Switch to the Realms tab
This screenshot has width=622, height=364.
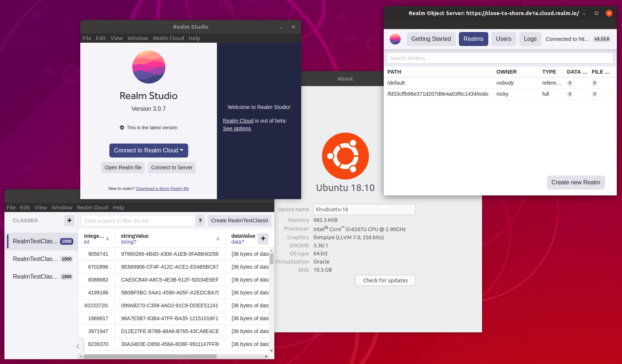coord(474,39)
